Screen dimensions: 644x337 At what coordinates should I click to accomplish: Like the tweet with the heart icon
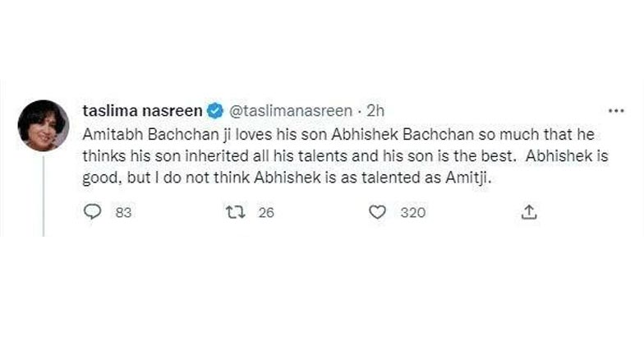pyautogui.click(x=378, y=213)
